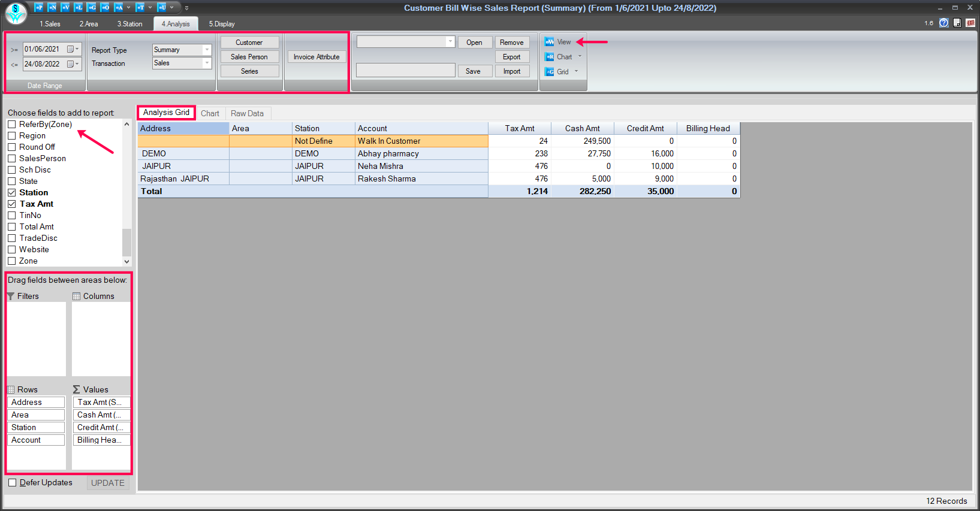Expand the Chart dropdown arrow in the ribbon
This screenshot has height=511, width=980.
[580, 56]
